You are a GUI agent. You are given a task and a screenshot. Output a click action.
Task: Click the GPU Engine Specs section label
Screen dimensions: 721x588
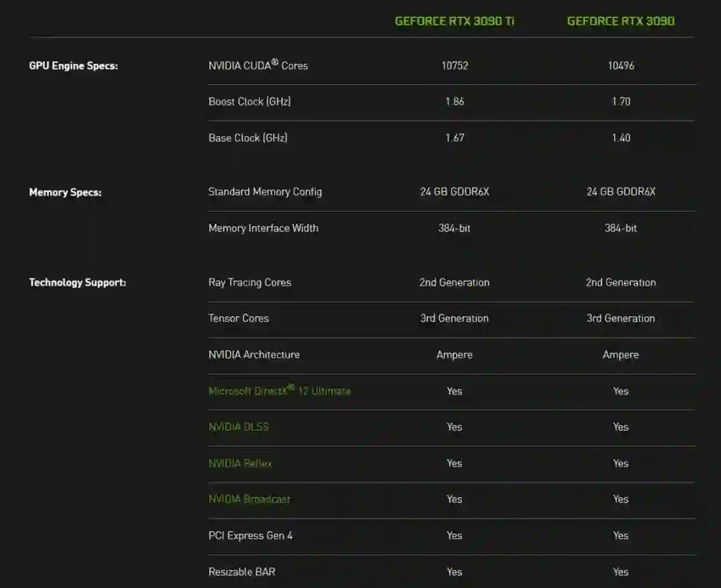pos(73,66)
